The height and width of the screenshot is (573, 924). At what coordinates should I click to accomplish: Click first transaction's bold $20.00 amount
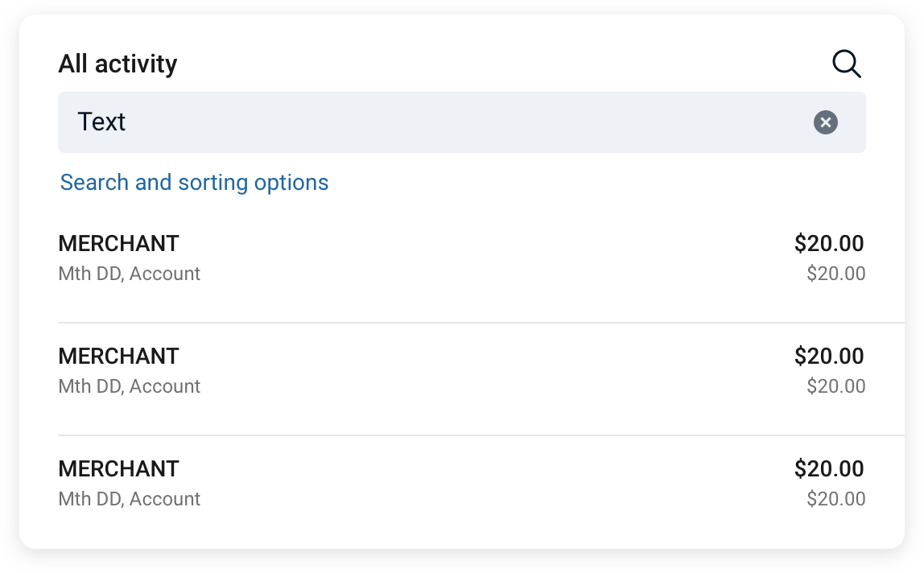[829, 243]
